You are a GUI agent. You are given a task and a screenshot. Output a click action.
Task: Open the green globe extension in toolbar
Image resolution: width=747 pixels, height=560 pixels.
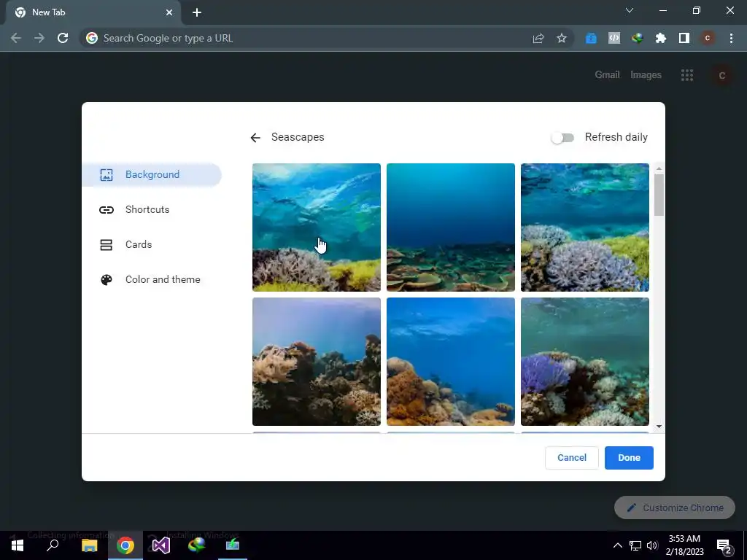click(638, 38)
